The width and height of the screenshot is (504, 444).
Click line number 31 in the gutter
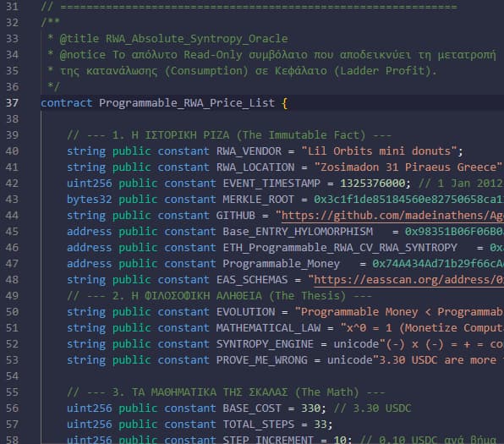coord(12,7)
